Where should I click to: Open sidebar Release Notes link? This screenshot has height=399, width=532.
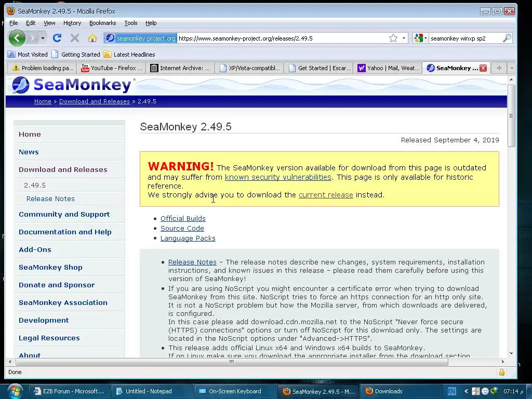coord(50,199)
